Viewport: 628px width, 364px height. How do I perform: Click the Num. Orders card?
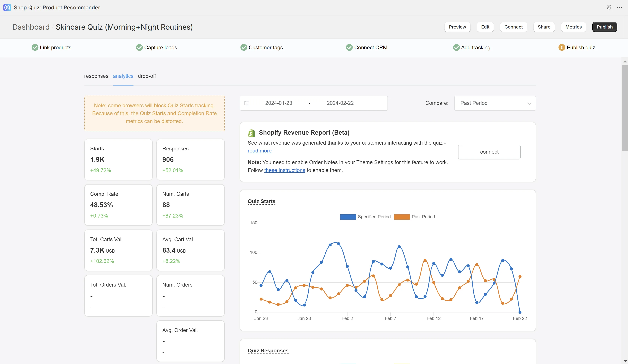click(x=190, y=296)
